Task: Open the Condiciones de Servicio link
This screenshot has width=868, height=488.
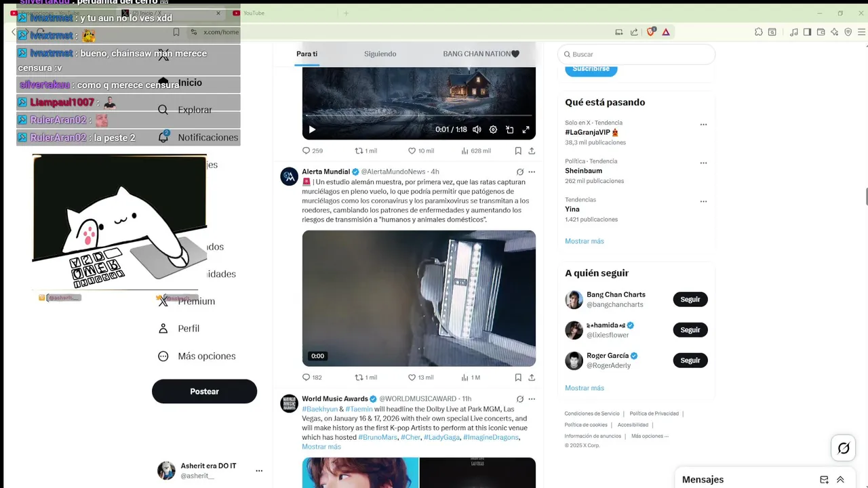Action: tap(592, 413)
